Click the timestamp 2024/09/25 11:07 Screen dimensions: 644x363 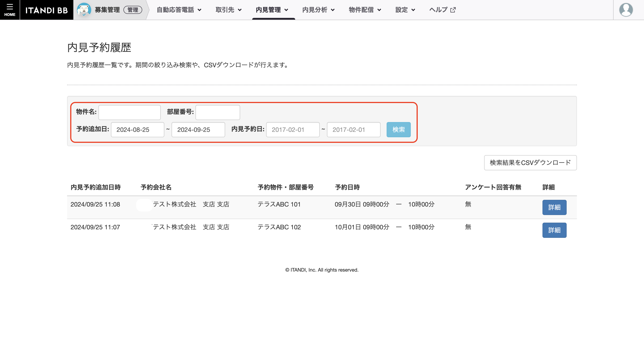pos(95,227)
